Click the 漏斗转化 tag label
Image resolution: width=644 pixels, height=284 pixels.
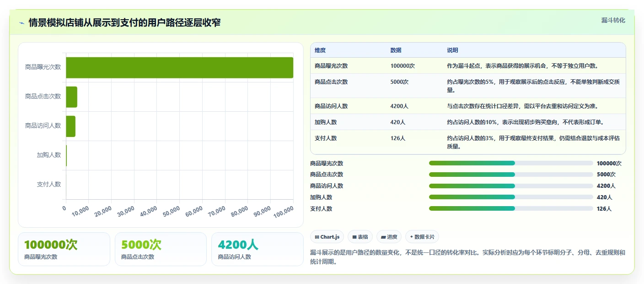coord(613,20)
